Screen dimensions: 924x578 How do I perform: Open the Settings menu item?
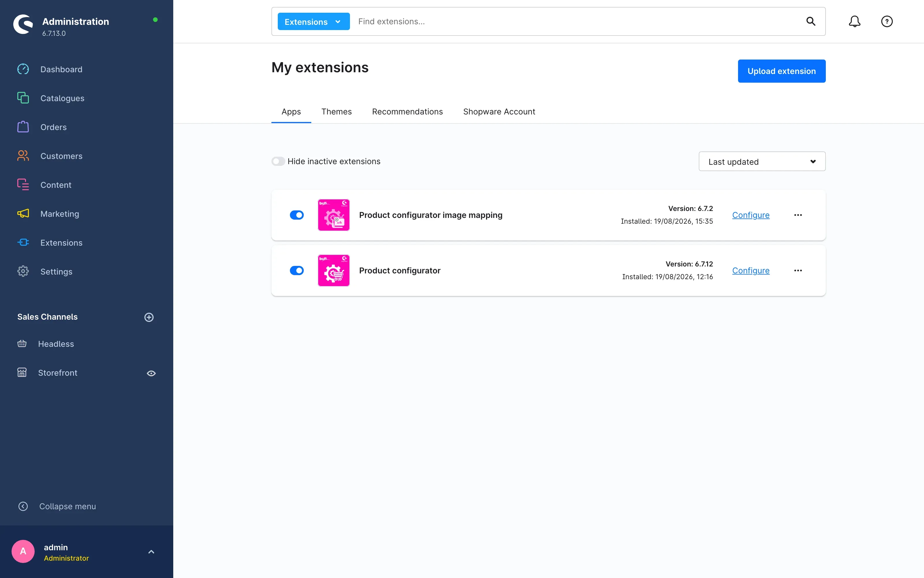tap(57, 271)
